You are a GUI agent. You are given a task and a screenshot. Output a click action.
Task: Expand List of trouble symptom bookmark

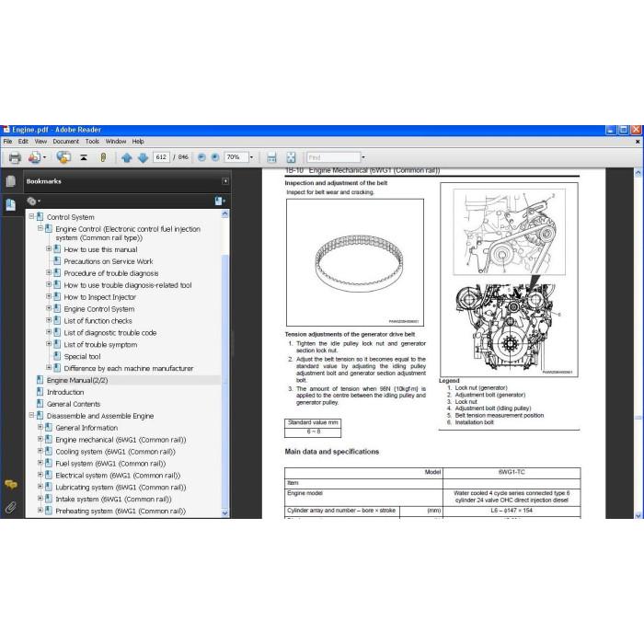(49, 344)
